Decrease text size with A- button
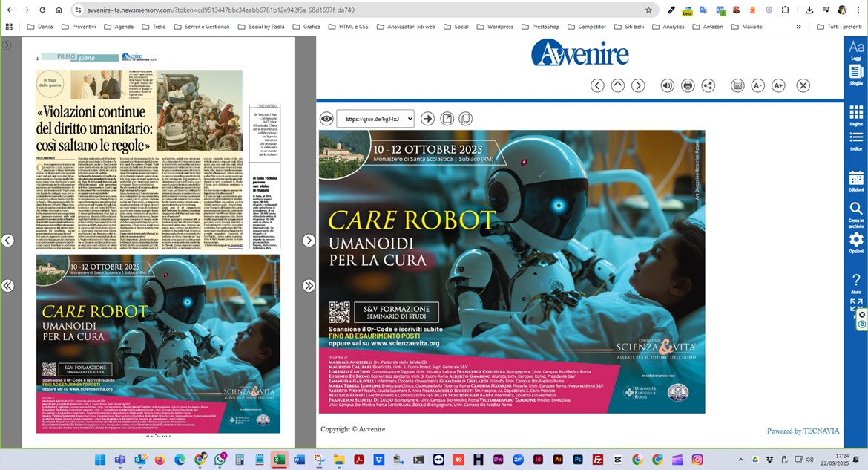 tap(758, 85)
